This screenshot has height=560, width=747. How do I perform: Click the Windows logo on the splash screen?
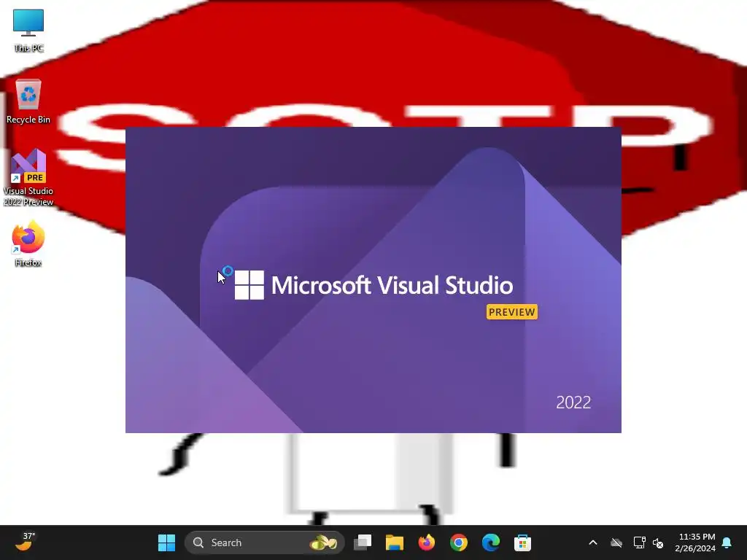click(x=249, y=285)
